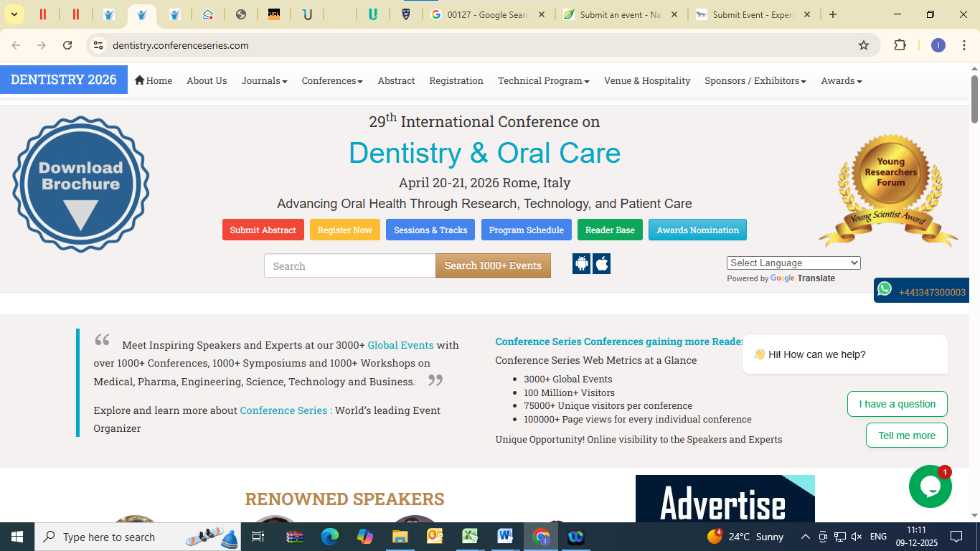Click the browser address bar URL
The height and width of the screenshot is (551, 980).
(181, 45)
